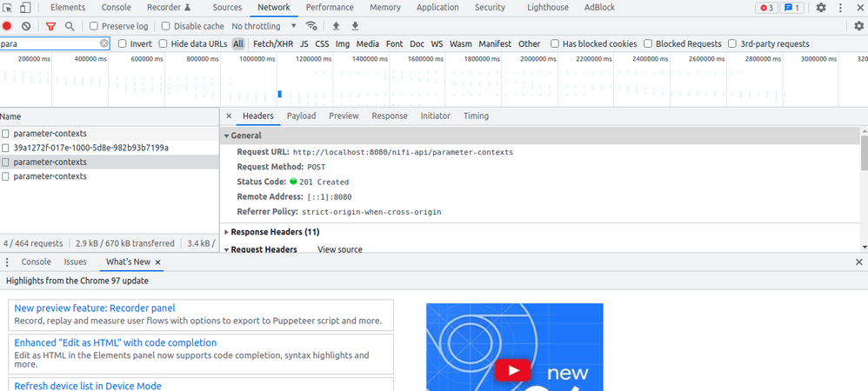Open the Recorder panel tab
Viewport: 868px width, 391px height.
(x=169, y=8)
